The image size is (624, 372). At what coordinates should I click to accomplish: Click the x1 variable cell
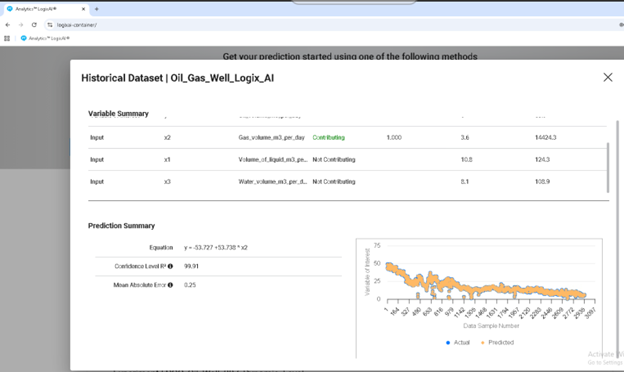[x=167, y=160]
